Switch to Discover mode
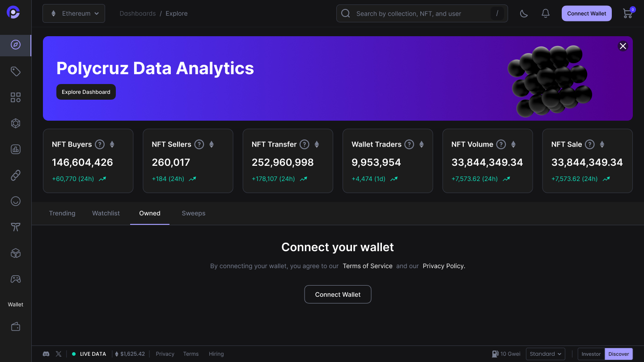This screenshot has width=644, height=362. [x=619, y=354]
